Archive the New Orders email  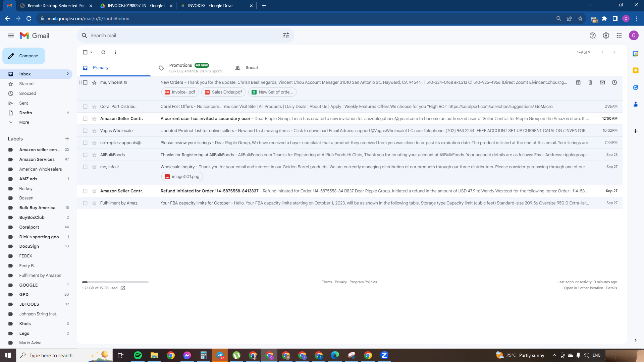tap(578, 82)
